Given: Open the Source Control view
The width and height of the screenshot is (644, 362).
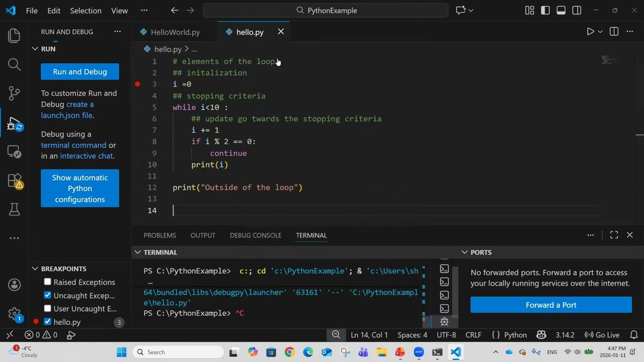Looking at the screenshot, I should [14, 93].
